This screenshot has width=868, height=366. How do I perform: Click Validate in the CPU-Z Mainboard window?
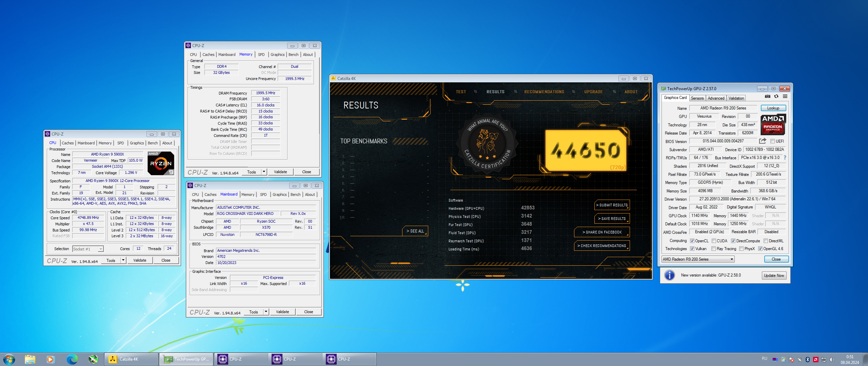[x=282, y=312]
